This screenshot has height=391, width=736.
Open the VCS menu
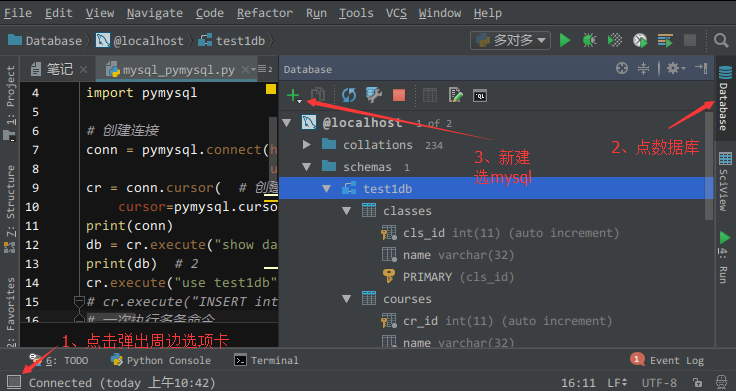pos(396,13)
